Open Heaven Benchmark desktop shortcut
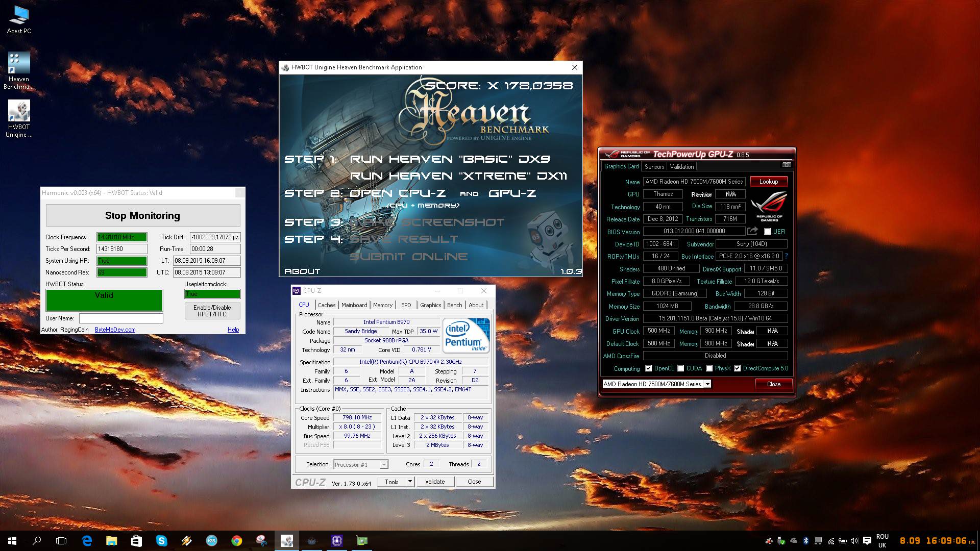Screen dimensions: 980x551 (19, 70)
